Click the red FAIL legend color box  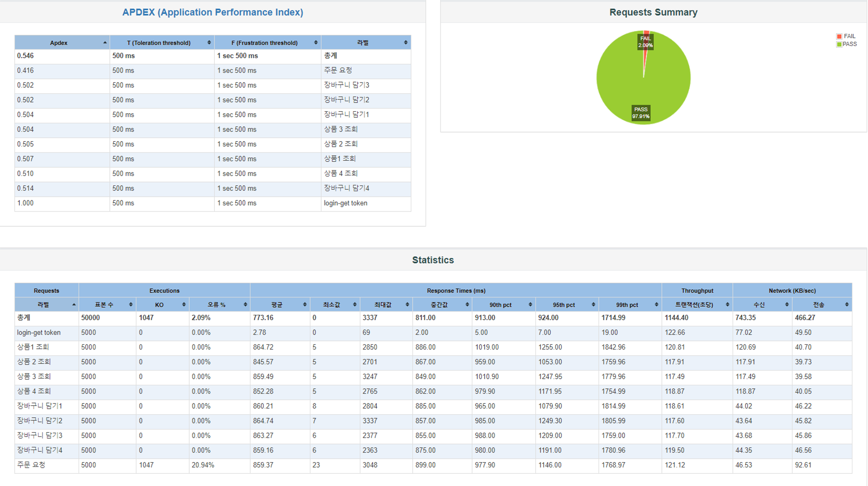[x=839, y=36]
